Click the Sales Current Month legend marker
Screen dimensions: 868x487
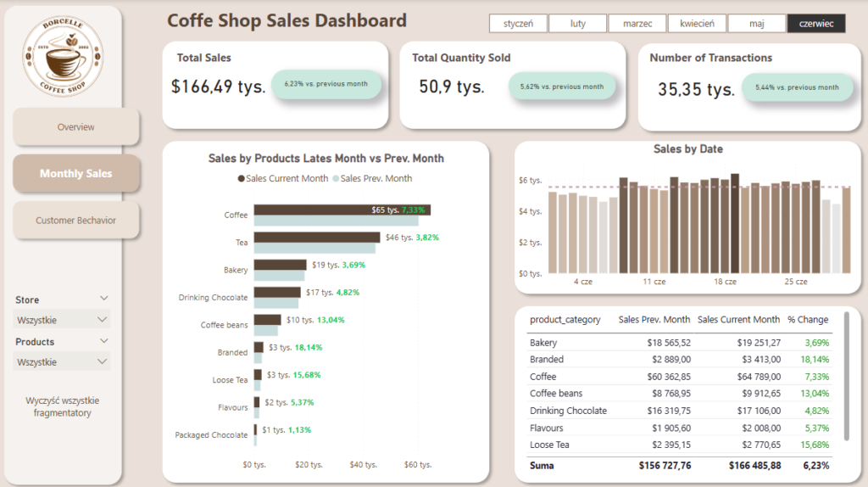tap(242, 179)
